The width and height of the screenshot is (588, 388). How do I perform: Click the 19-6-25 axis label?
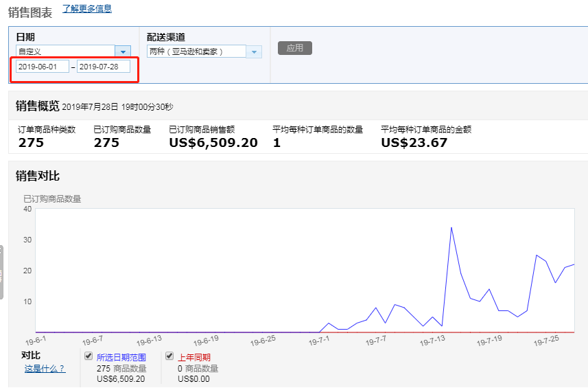coord(263,341)
